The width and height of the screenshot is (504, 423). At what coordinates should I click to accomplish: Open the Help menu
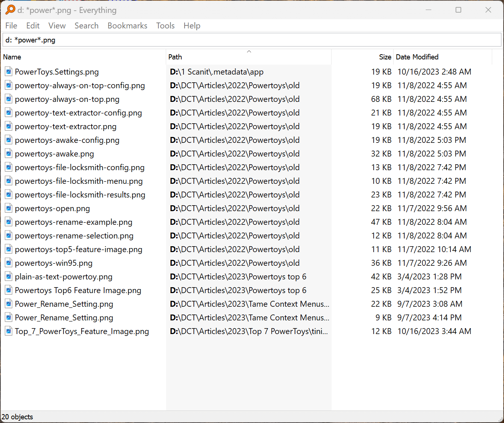click(192, 25)
